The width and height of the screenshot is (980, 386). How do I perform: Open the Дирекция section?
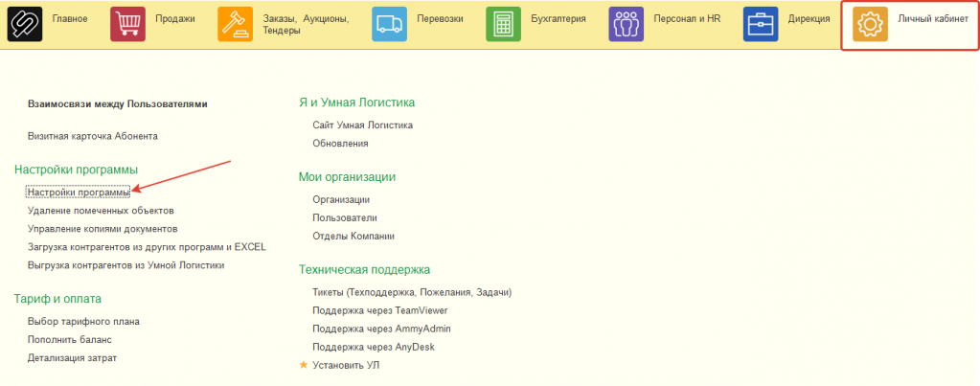click(809, 19)
